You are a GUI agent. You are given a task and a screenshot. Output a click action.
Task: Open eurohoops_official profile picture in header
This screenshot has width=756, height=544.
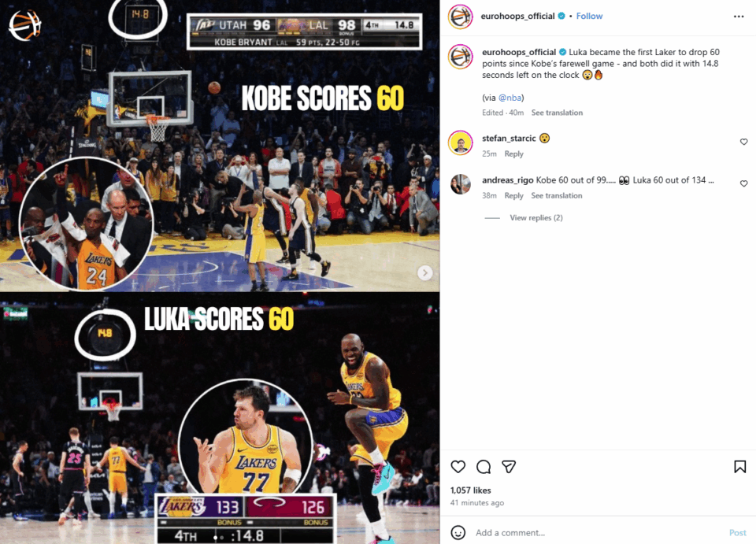[x=461, y=17]
